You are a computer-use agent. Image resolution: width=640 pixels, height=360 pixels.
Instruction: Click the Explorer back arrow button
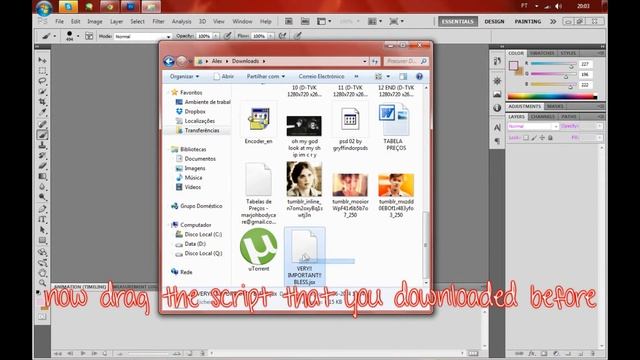tap(169, 61)
